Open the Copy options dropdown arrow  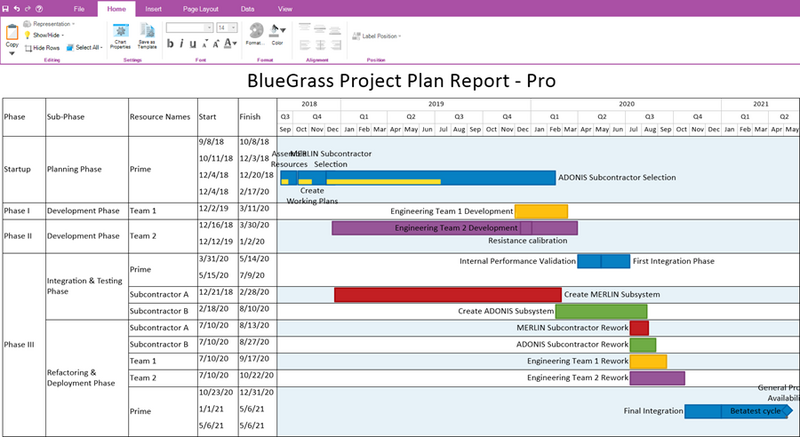coord(12,53)
